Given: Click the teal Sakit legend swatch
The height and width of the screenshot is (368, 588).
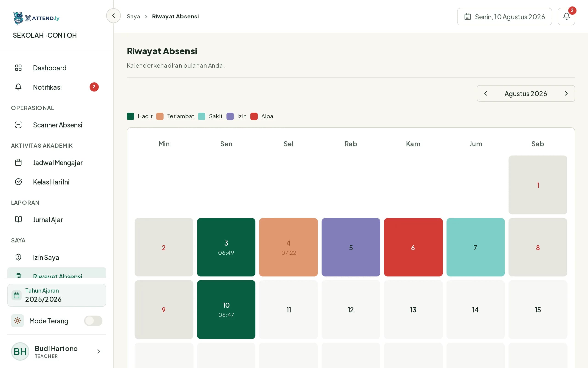Looking at the screenshot, I should click(202, 116).
